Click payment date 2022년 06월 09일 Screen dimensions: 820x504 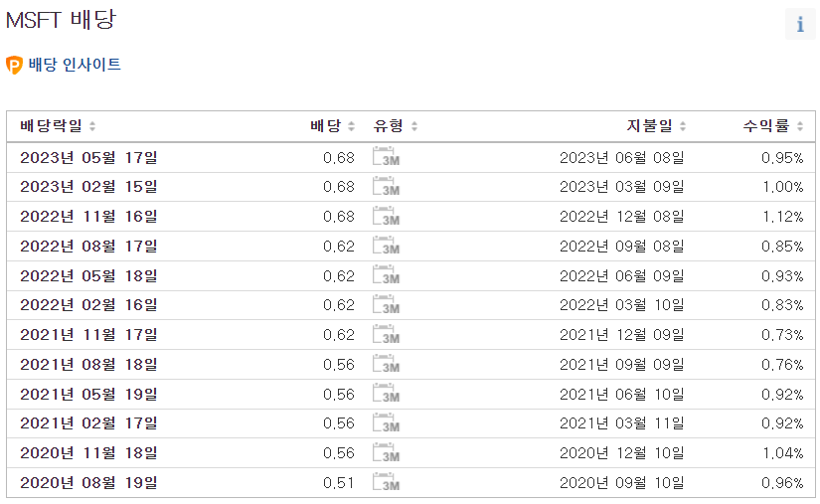click(622, 275)
